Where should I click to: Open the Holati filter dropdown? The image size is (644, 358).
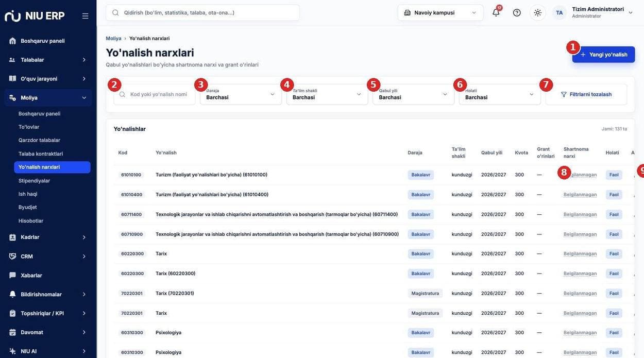tap(500, 94)
